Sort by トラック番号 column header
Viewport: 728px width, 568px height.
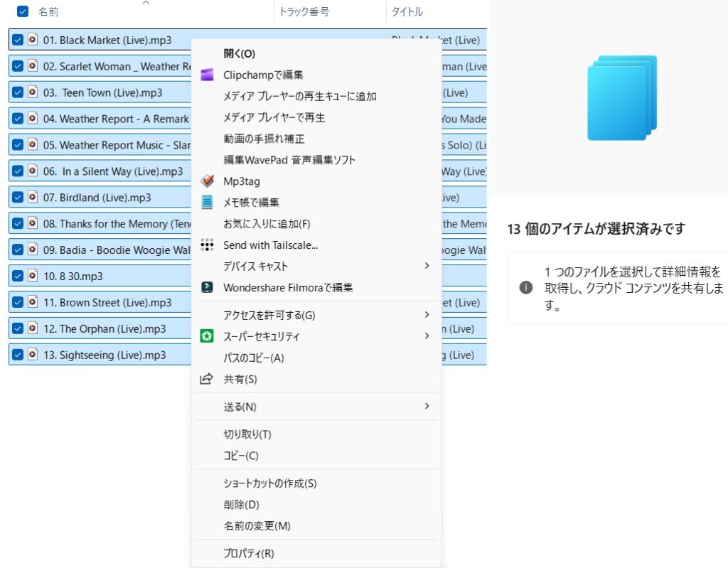pyautogui.click(x=304, y=12)
